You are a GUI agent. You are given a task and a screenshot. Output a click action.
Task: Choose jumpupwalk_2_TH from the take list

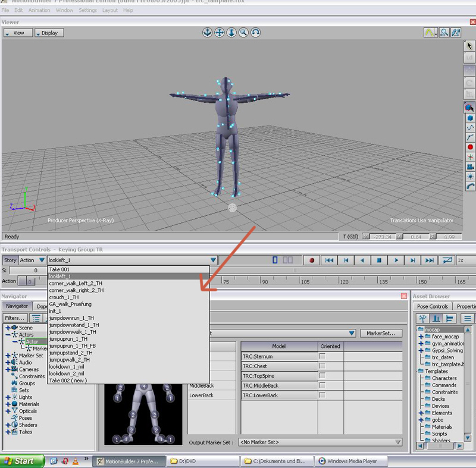click(70, 360)
